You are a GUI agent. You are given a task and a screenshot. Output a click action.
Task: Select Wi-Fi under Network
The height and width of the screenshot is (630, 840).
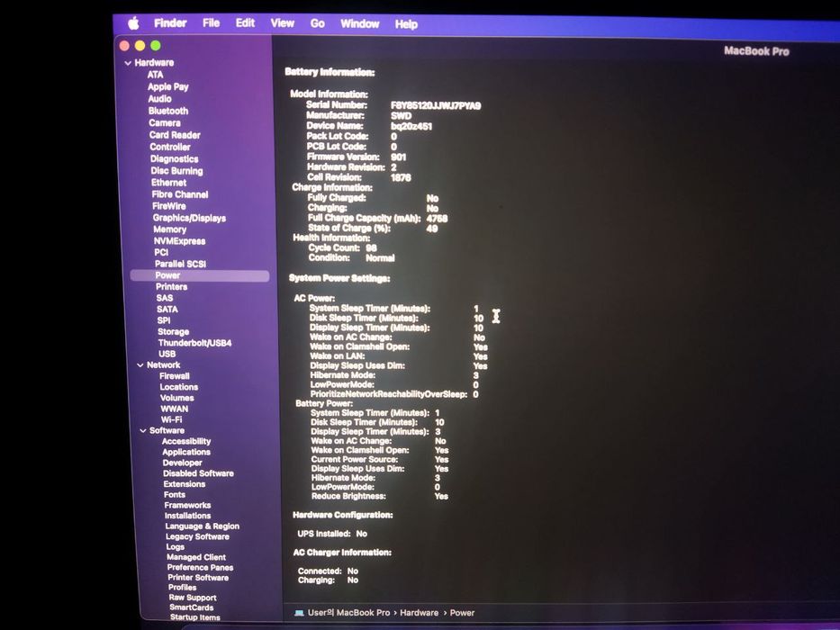(x=171, y=419)
